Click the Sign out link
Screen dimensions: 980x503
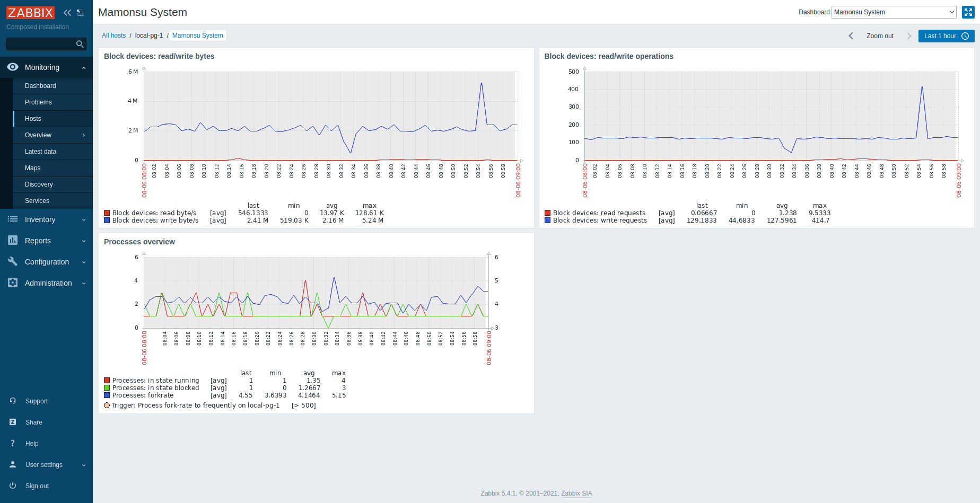[x=37, y=486]
